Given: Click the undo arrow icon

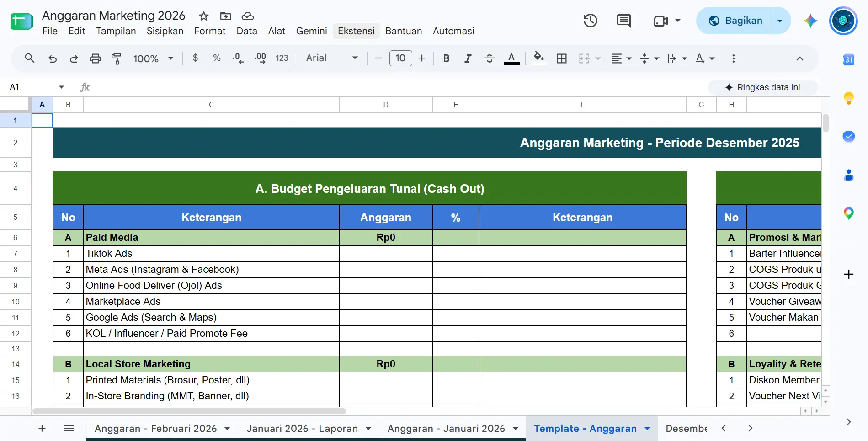Looking at the screenshot, I should pos(53,58).
